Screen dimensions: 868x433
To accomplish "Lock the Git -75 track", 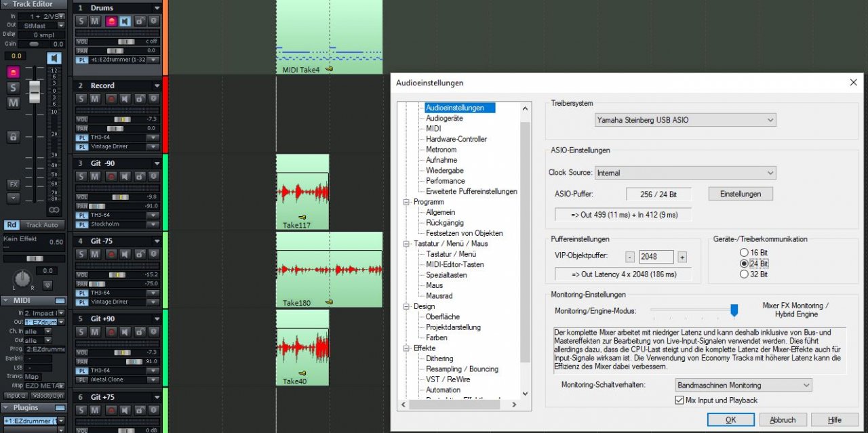I will point(139,254).
